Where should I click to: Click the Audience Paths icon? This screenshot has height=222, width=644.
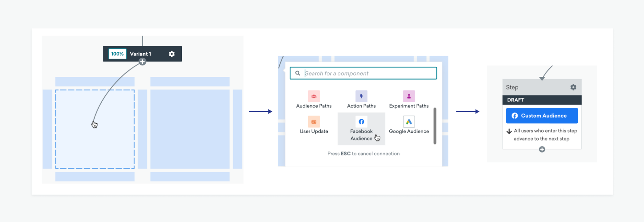[x=314, y=96]
